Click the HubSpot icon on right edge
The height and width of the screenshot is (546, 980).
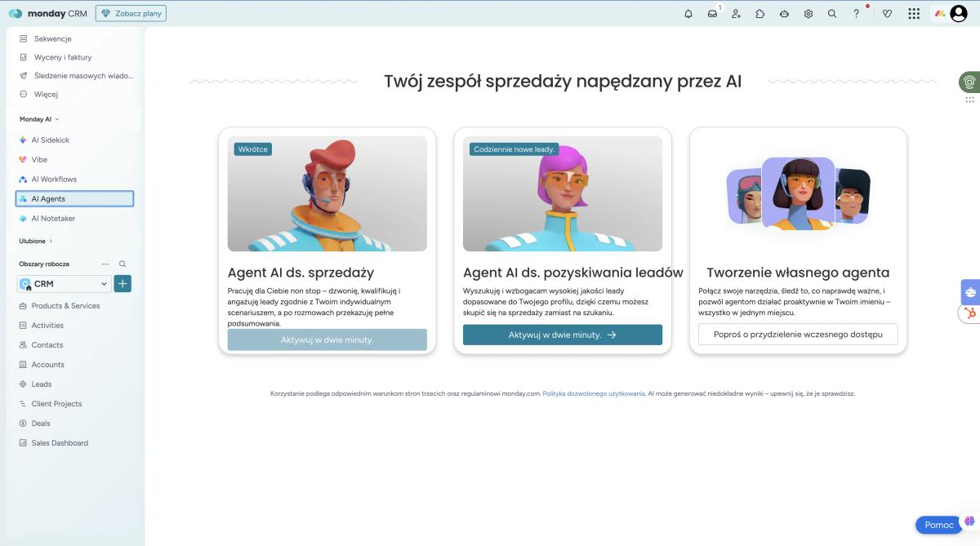970,313
